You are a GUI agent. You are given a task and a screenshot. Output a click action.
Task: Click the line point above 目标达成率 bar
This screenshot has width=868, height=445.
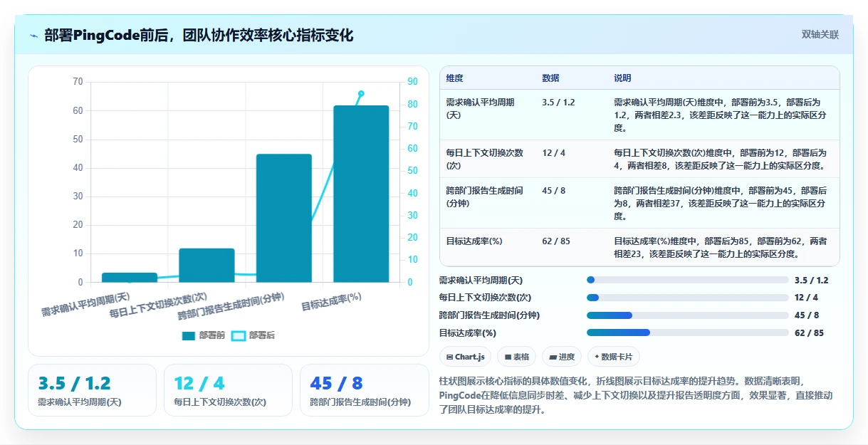click(361, 93)
